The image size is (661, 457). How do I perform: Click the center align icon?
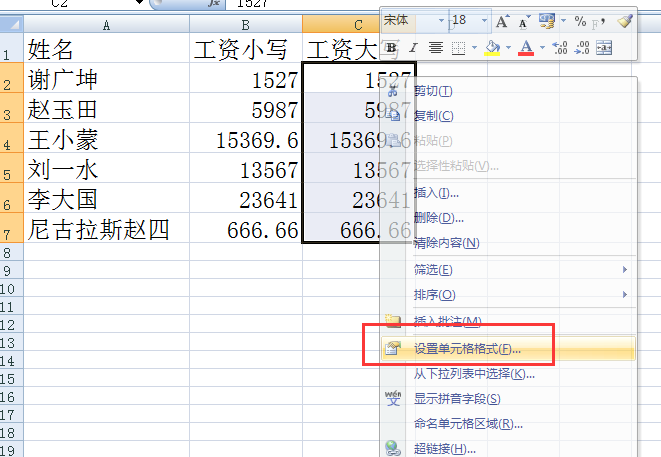436,47
